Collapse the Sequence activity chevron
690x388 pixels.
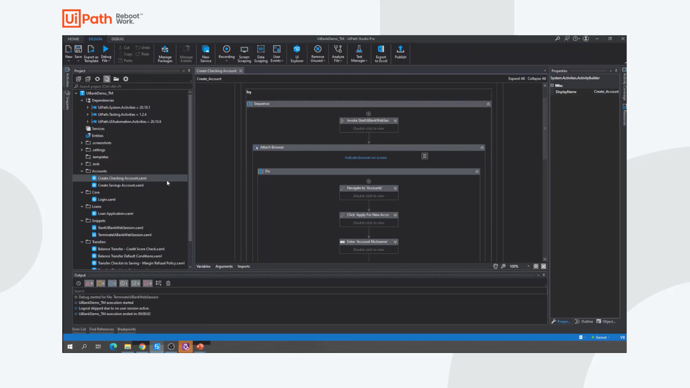(488, 104)
